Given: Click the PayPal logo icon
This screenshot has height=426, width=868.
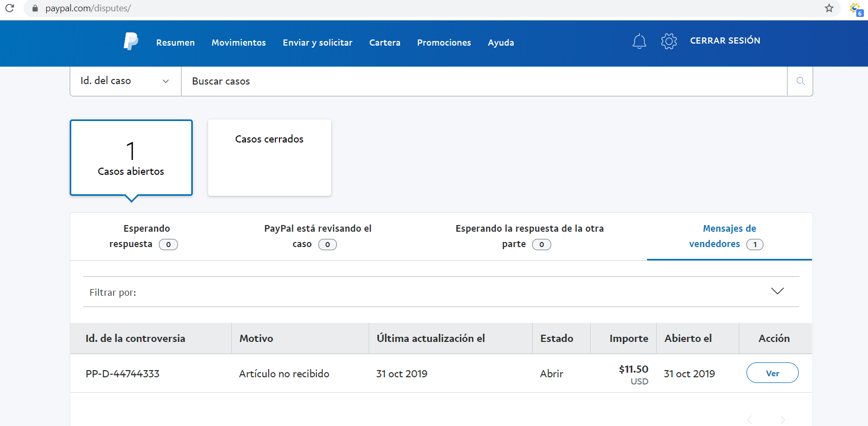Looking at the screenshot, I should pos(131,41).
